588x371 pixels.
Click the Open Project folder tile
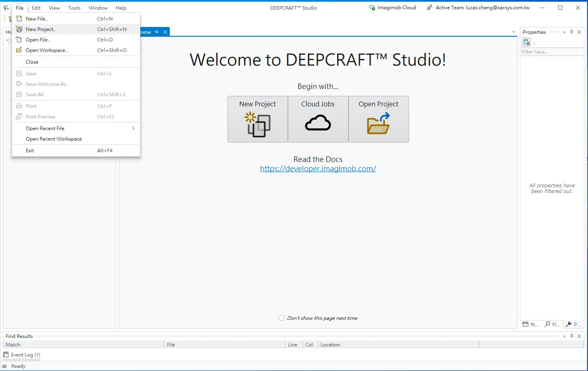click(378, 119)
